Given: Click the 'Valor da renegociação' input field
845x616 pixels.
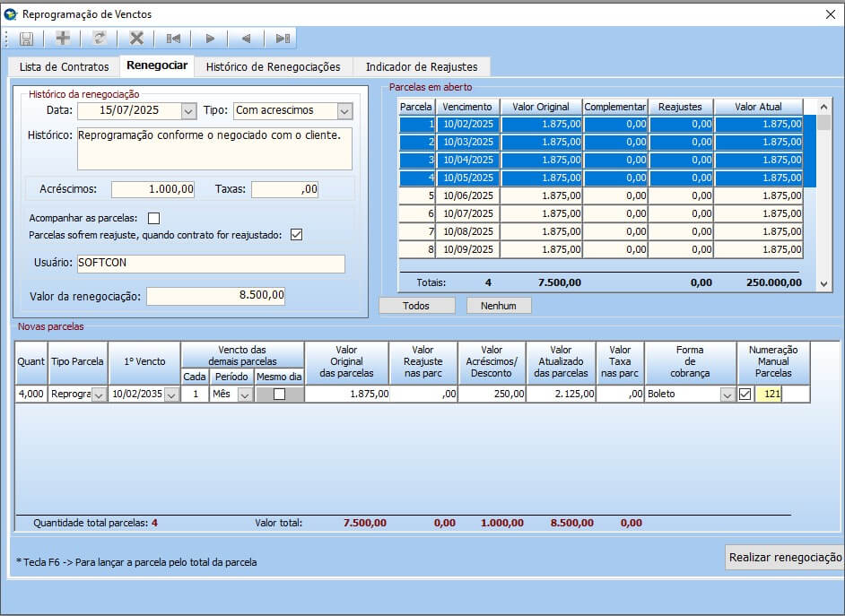Looking at the screenshot, I should (216, 296).
